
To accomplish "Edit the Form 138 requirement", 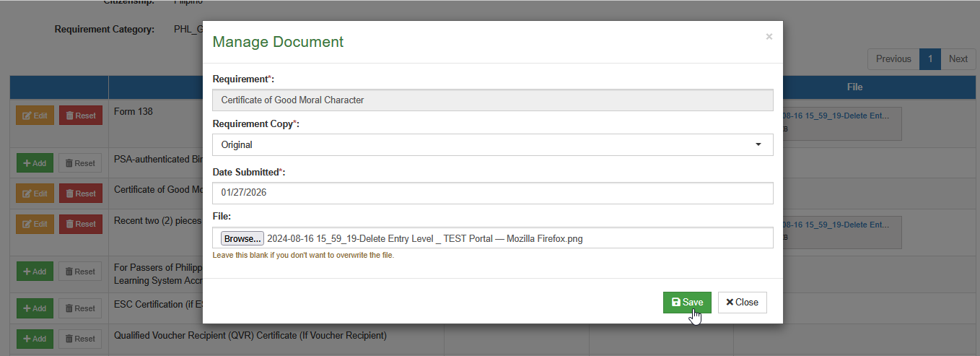I will tap(35, 116).
